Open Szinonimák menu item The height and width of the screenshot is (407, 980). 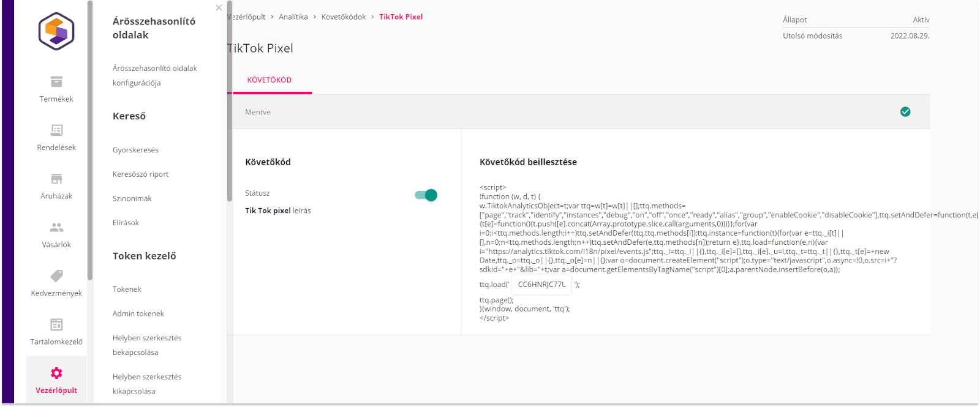click(x=132, y=199)
